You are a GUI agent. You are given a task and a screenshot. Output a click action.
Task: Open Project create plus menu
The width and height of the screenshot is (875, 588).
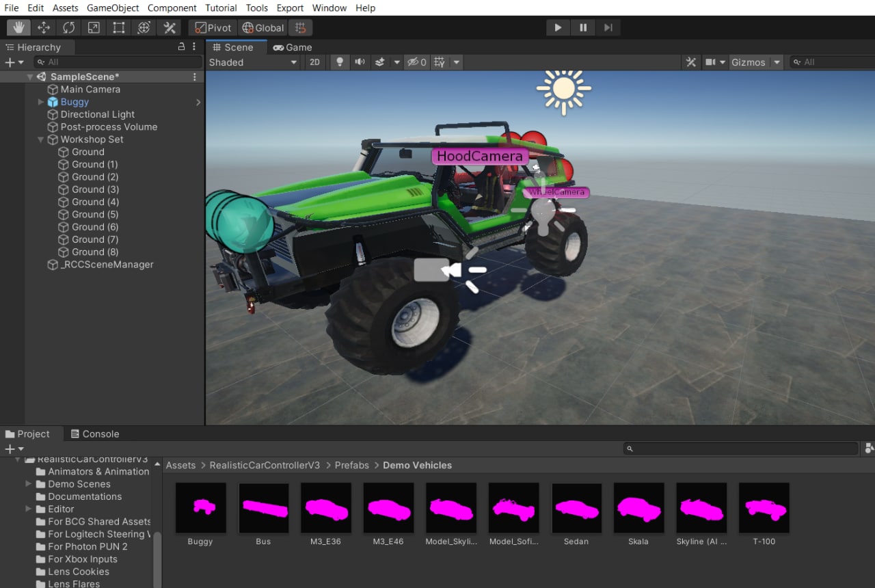[x=14, y=449]
